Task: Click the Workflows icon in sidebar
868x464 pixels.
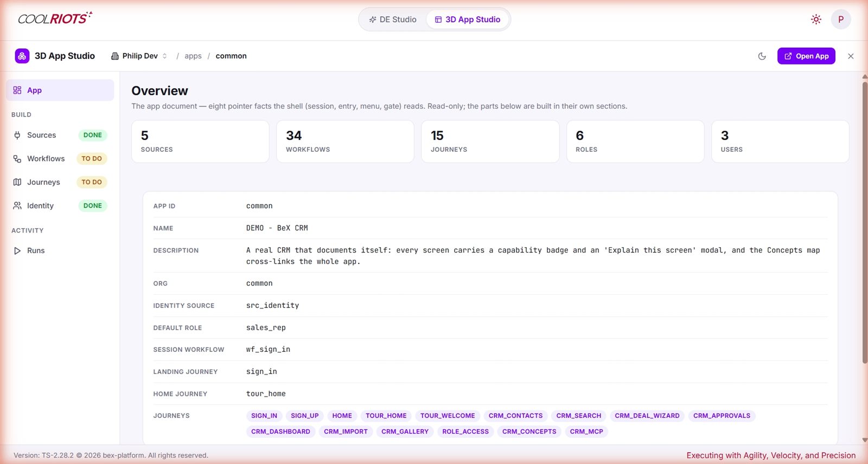Action: (x=17, y=159)
